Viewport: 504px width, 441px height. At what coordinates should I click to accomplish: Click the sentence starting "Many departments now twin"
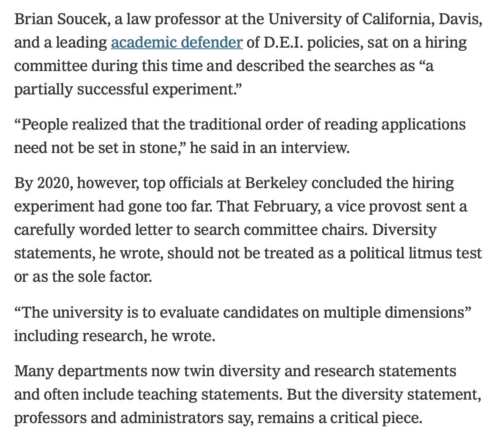235,371
